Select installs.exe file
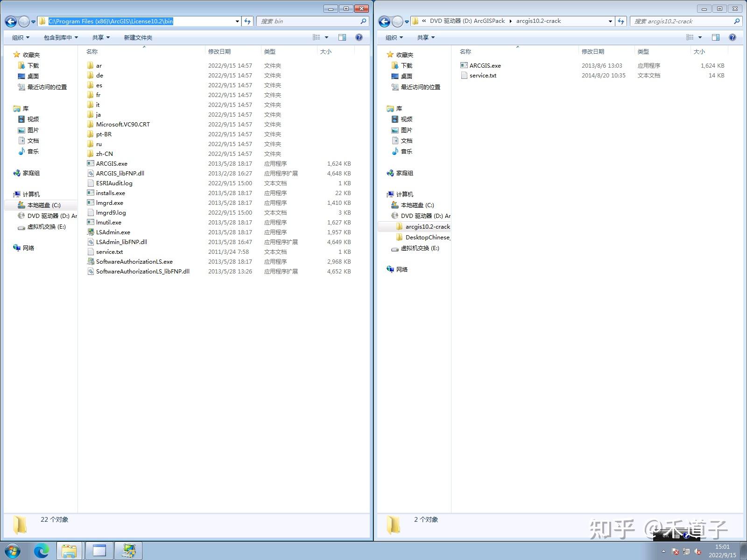Screen dimensions: 747x560 point(111,193)
